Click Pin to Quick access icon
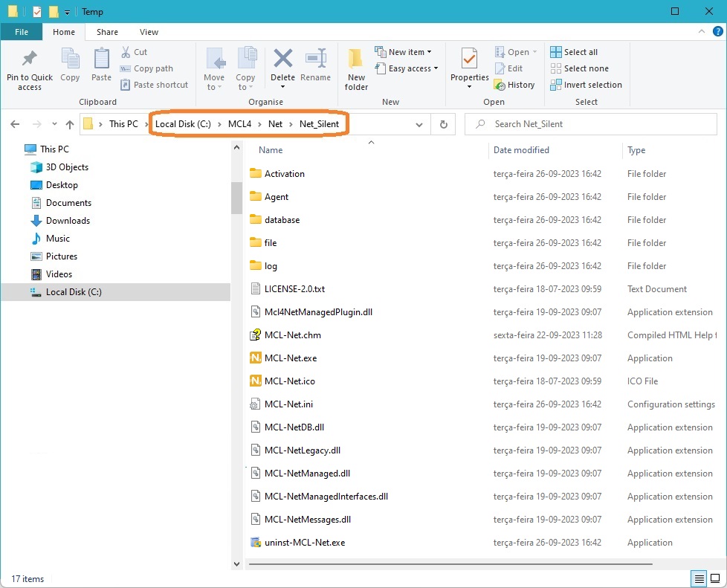Screen dimensions: 727x588 (x=30, y=59)
